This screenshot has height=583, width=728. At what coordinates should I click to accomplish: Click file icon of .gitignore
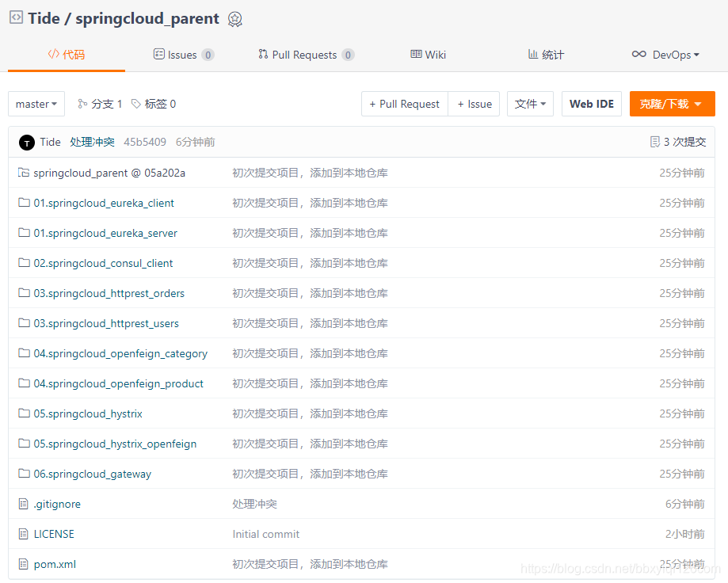pyautogui.click(x=23, y=504)
